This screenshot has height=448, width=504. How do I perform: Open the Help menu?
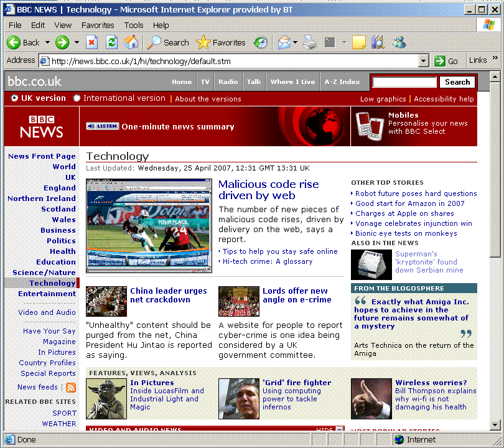(161, 25)
